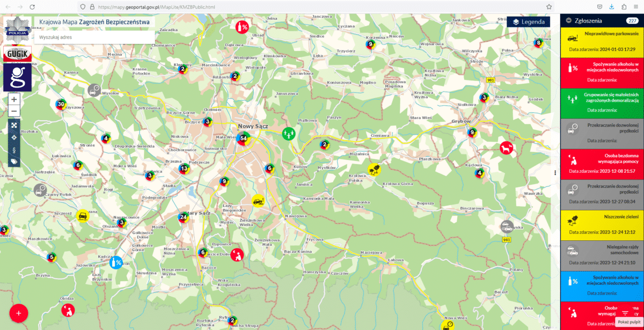Image resolution: width=644 pixels, height=330 pixels.
Task: Open the Niszczenie zieleni report entry
Action: coord(601,224)
